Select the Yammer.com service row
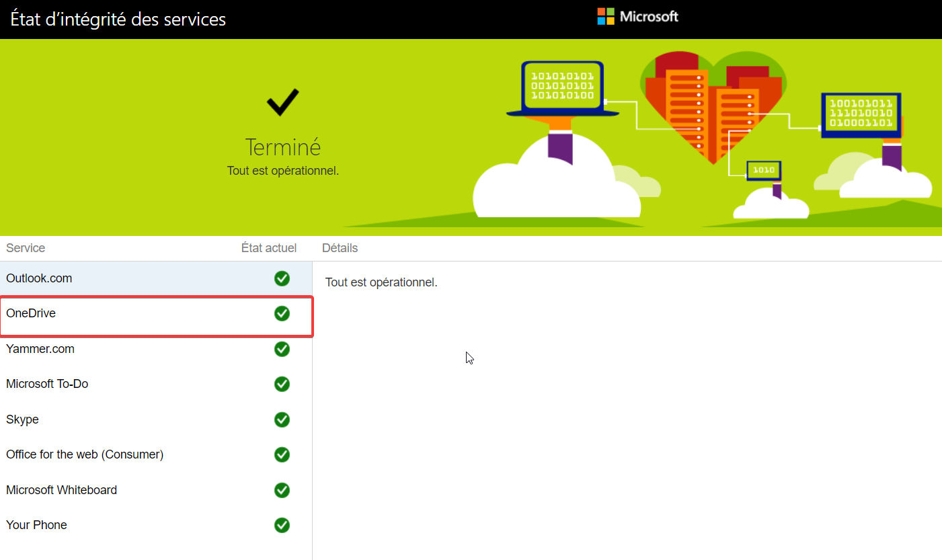 click(x=156, y=349)
